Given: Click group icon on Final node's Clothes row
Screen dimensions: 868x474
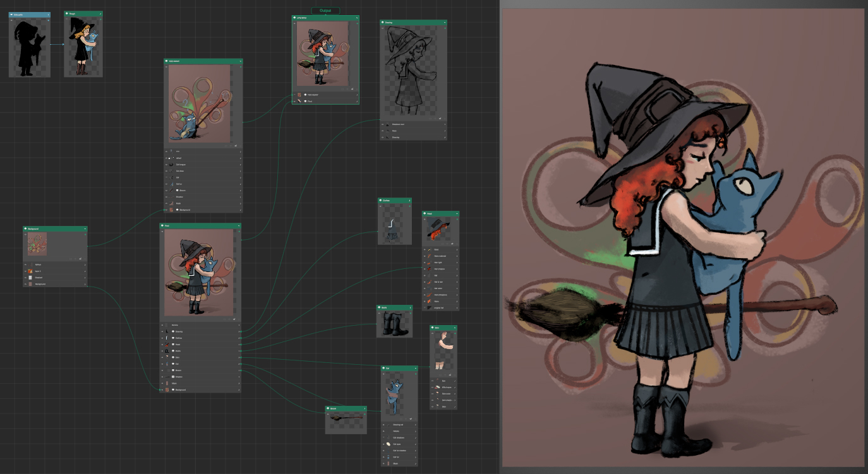Looking at the screenshot, I should (173, 338).
